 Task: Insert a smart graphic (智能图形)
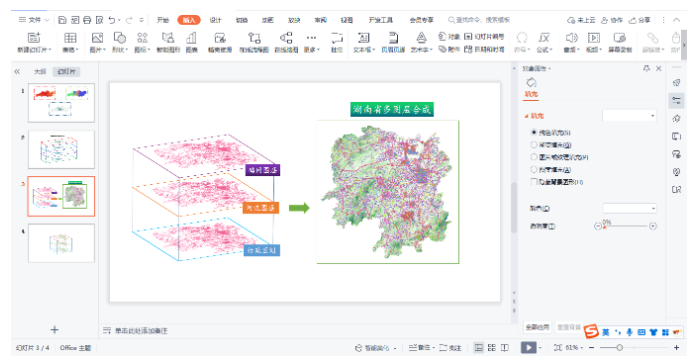tap(168, 42)
